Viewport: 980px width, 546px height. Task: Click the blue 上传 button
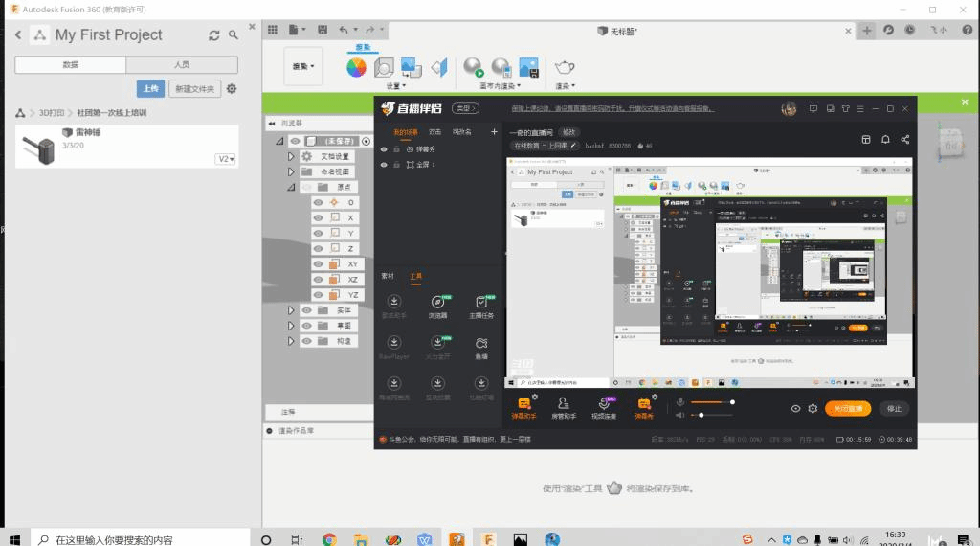150,88
